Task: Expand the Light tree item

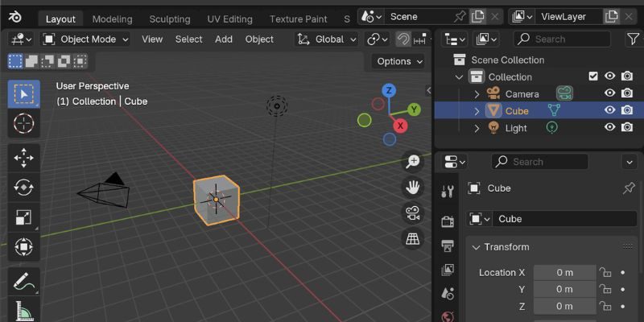Action: click(477, 128)
